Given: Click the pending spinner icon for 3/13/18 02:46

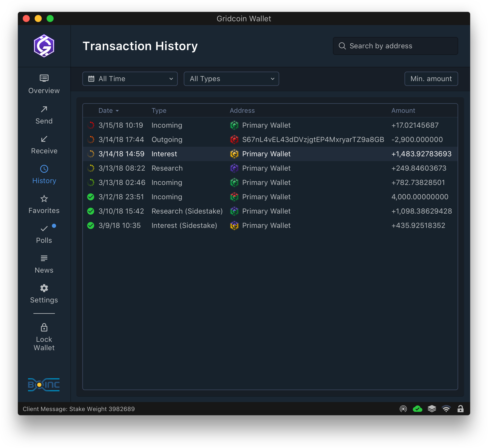Looking at the screenshot, I should [91, 183].
